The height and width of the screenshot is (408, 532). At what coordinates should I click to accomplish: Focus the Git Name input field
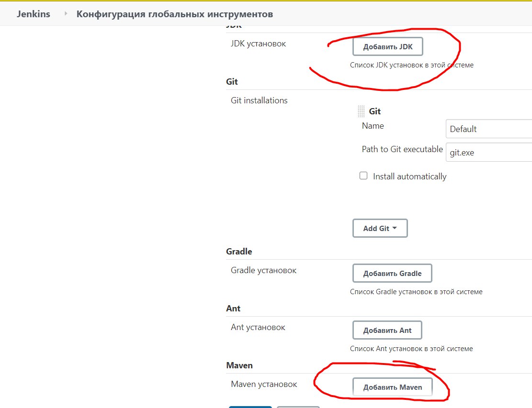click(488, 129)
